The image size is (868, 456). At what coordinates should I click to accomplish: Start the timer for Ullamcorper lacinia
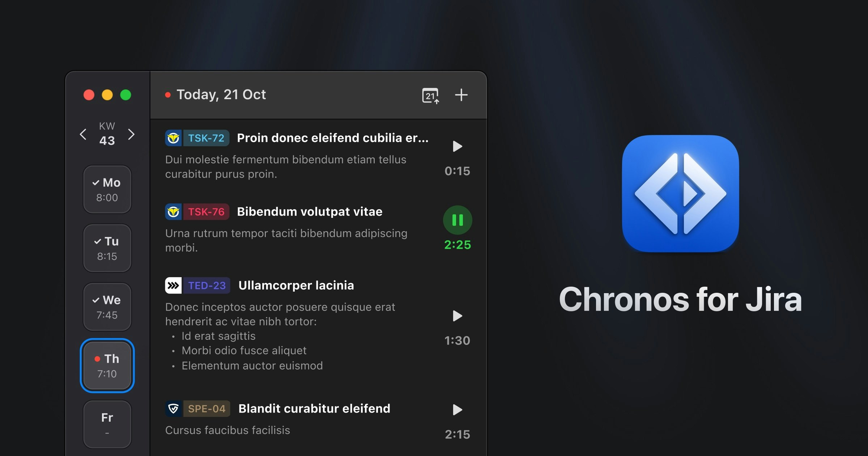(x=457, y=316)
